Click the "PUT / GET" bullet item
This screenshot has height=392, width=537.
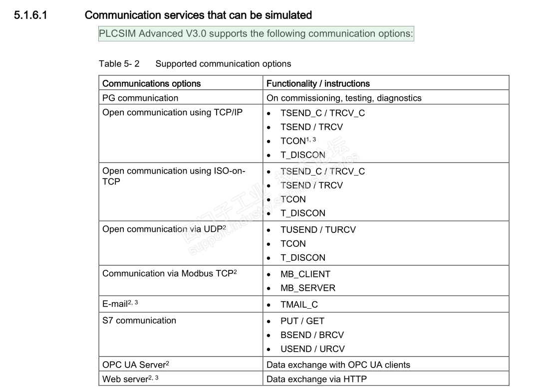click(302, 321)
